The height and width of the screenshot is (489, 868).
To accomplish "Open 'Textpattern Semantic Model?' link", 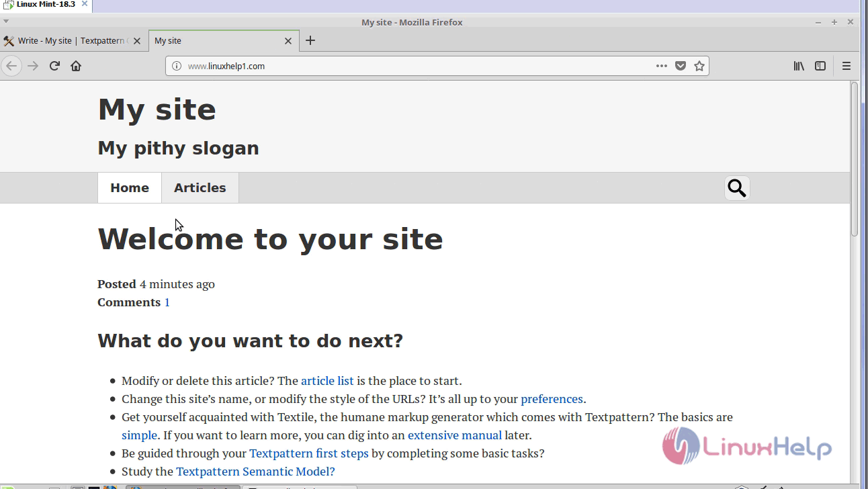I will click(255, 472).
